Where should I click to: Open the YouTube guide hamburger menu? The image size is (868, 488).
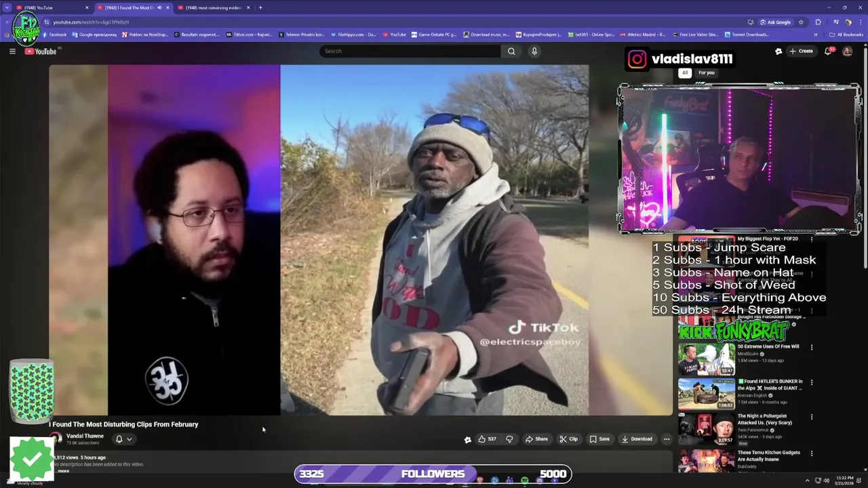tap(12, 51)
